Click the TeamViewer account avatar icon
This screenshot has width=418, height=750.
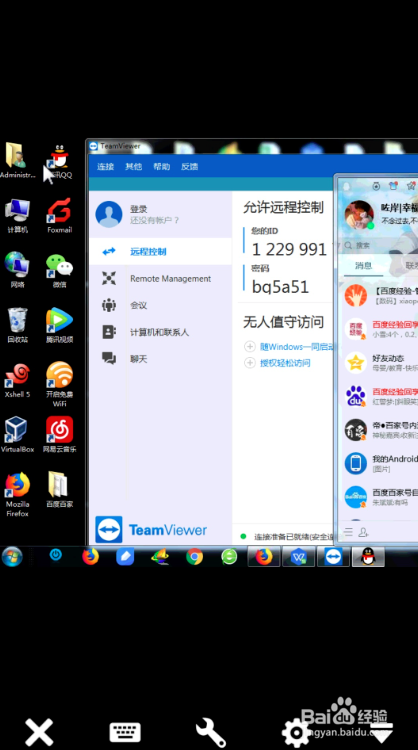coord(109,214)
